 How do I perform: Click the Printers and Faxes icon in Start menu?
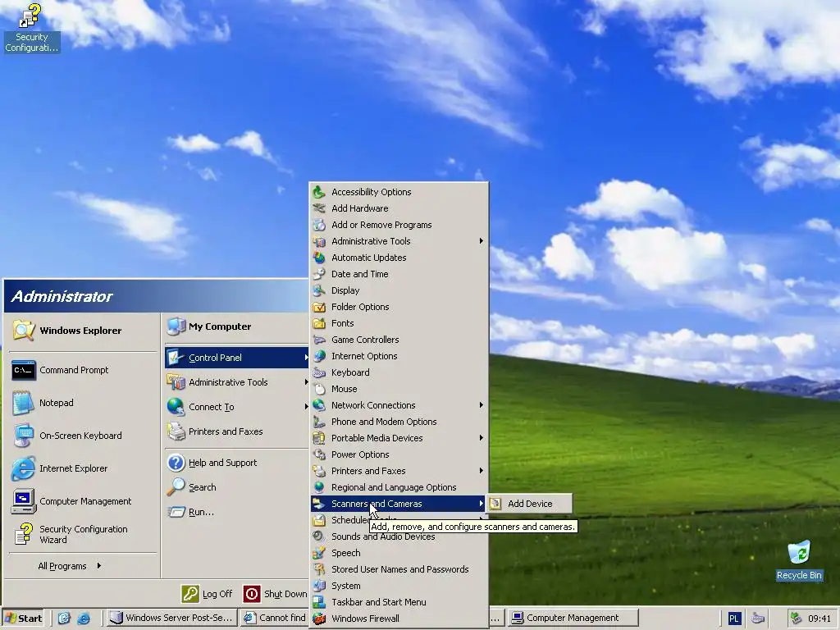click(x=176, y=431)
